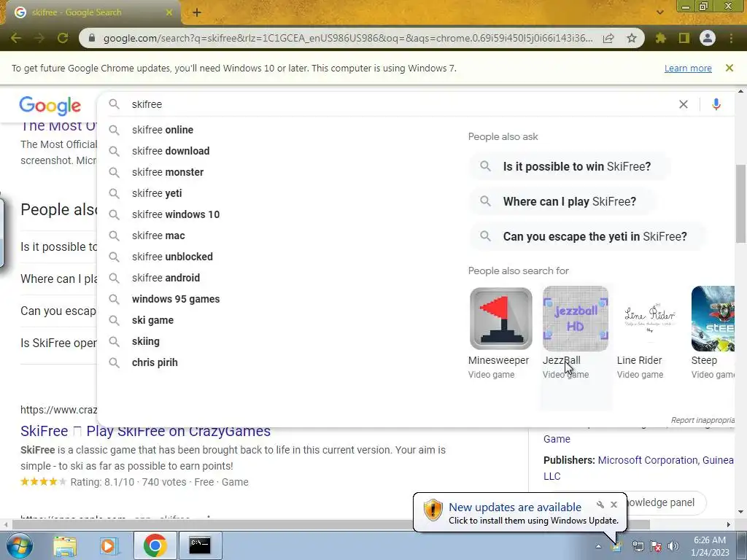
Task: Open the volume speaker icon
Action: click(673, 546)
